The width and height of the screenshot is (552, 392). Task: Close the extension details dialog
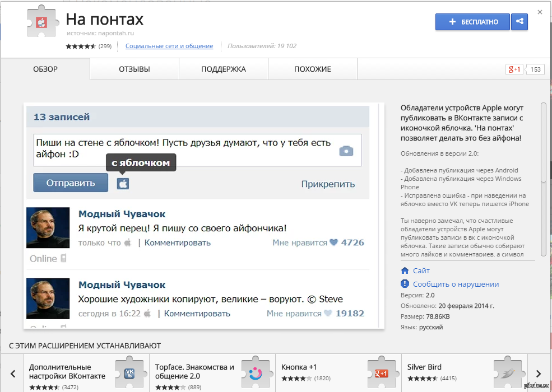point(540,12)
